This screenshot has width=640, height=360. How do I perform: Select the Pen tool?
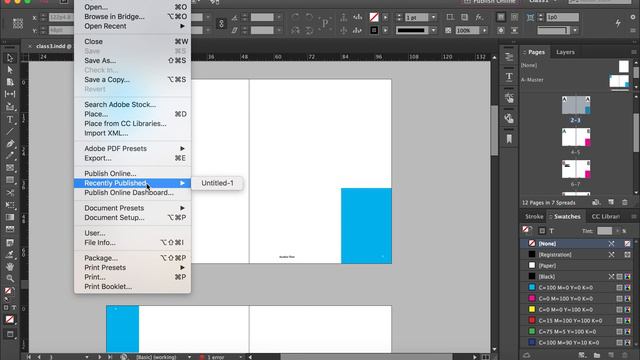tap(10, 144)
